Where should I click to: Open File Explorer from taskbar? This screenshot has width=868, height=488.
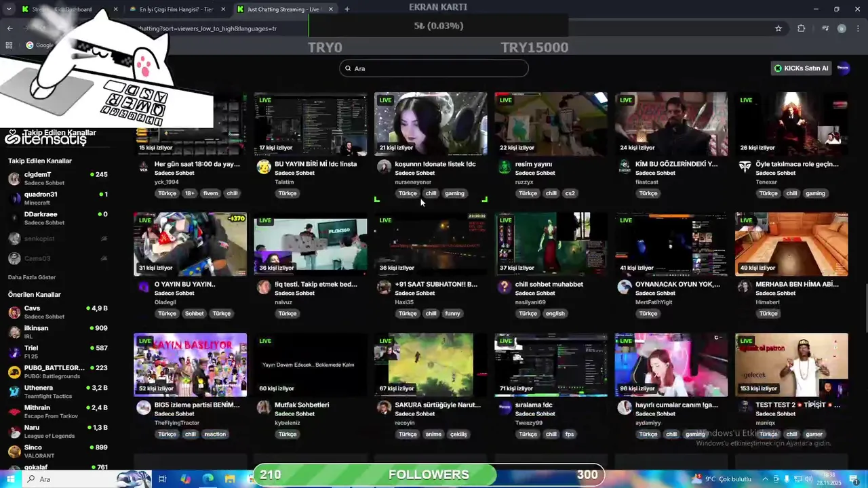pos(230,479)
